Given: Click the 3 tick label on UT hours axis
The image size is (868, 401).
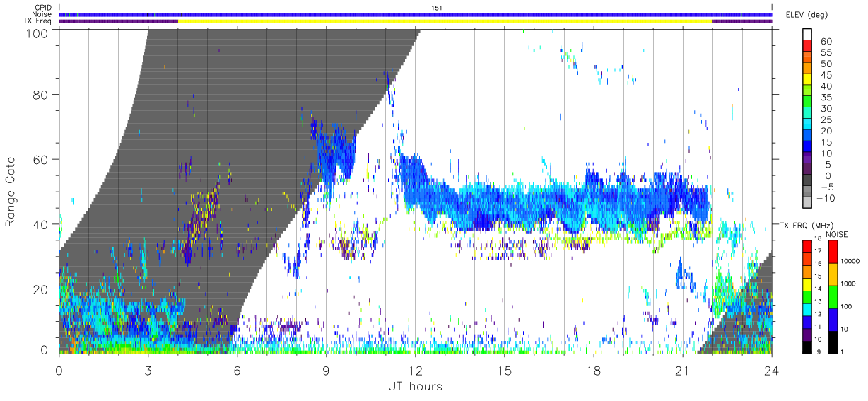Looking at the screenshot, I should pos(148,370).
